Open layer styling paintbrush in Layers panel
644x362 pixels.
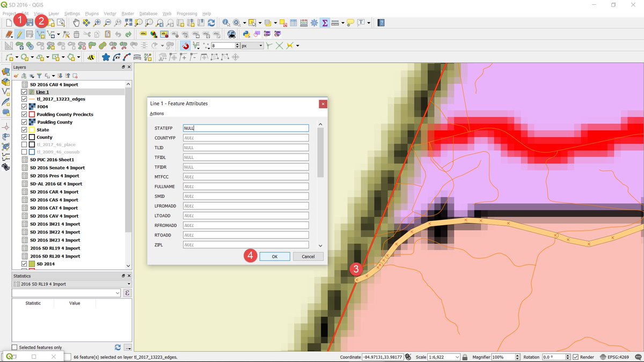(x=16, y=76)
